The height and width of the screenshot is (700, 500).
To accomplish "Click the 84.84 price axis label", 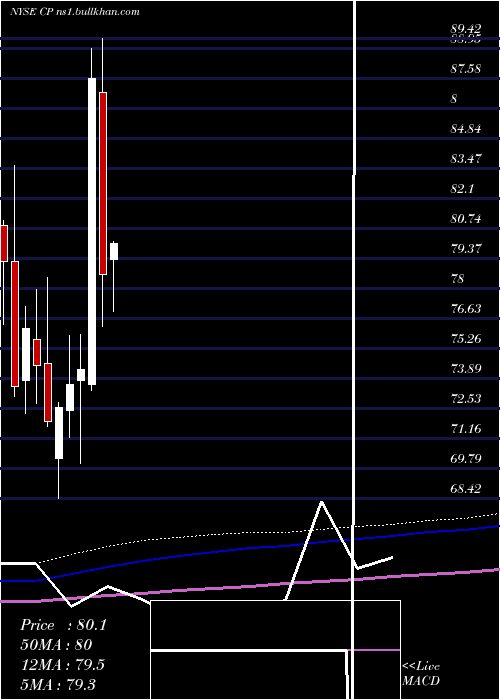I will click(466, 129).
